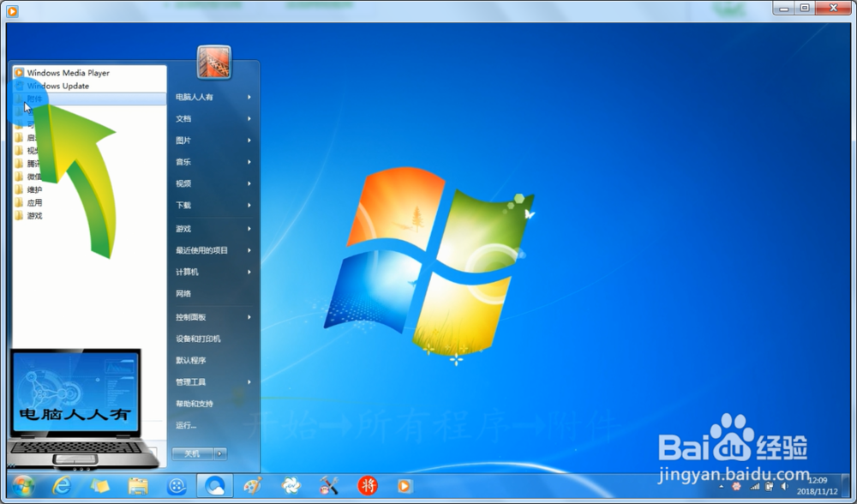Expand the arrow beside 文档
Screen dimensions: 857x504
(x=249, y=118)
